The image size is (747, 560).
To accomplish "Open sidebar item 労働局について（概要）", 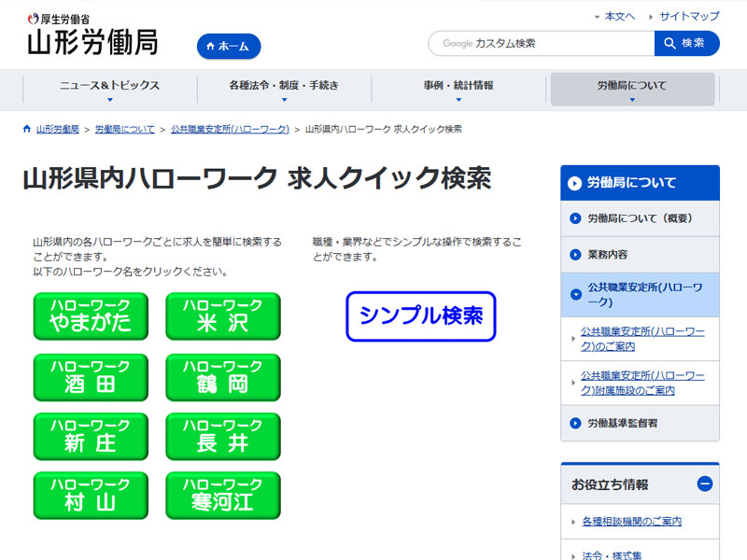I will 640,218.
